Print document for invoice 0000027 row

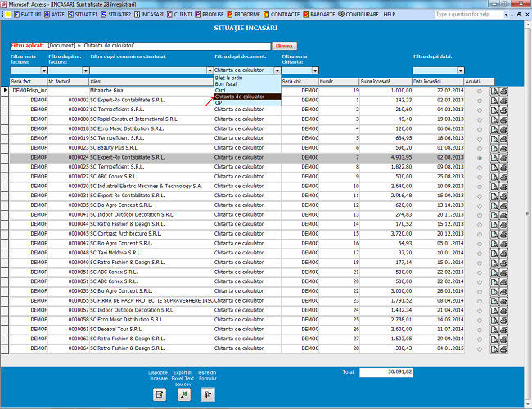point(503,177)
